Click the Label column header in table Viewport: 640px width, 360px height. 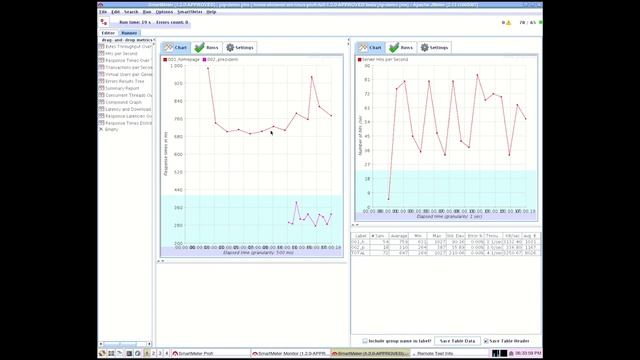[x=361, y=236]
